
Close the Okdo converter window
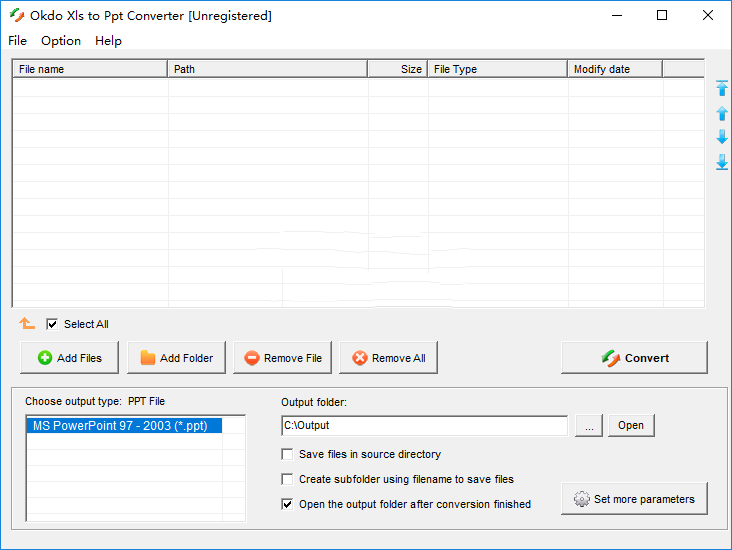tap(708, 15)
